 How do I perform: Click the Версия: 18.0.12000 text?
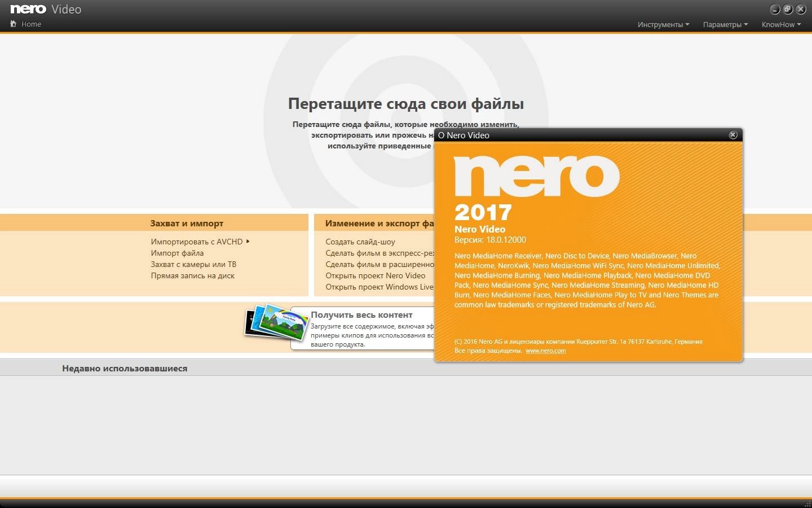click(x=490, y=239)
